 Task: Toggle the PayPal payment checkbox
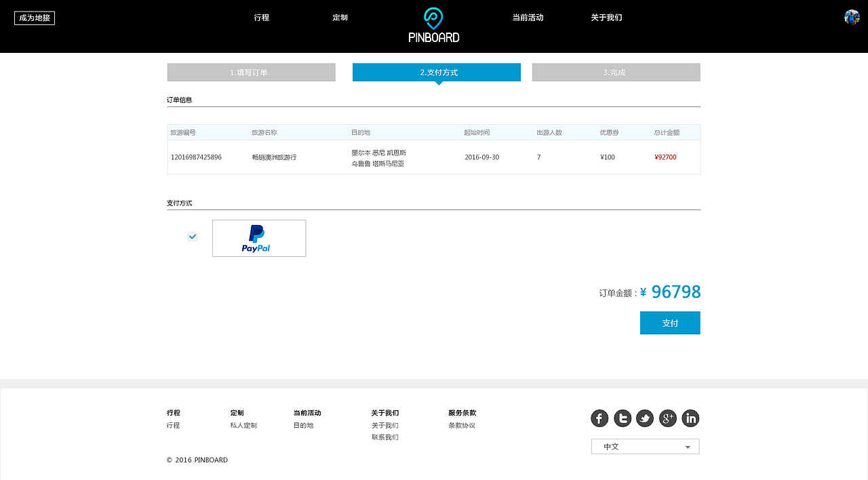[x=193, y=236]
